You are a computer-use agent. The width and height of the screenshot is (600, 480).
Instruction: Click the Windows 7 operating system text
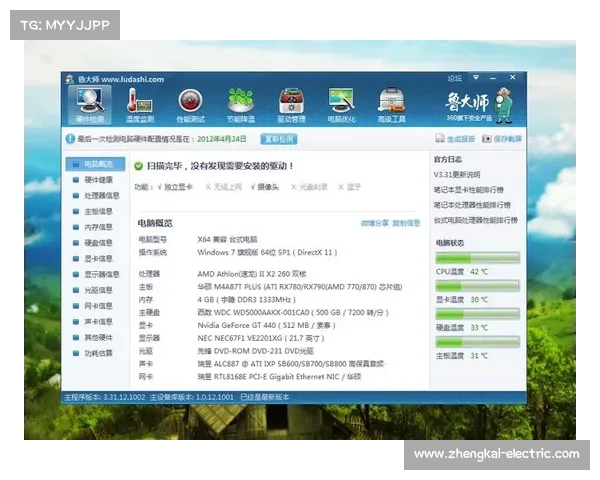267,253
